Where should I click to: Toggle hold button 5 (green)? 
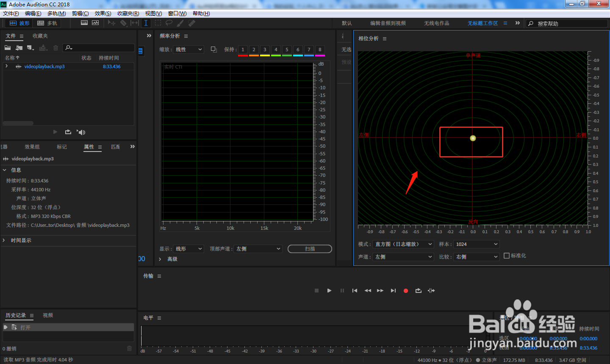(287, 50)
